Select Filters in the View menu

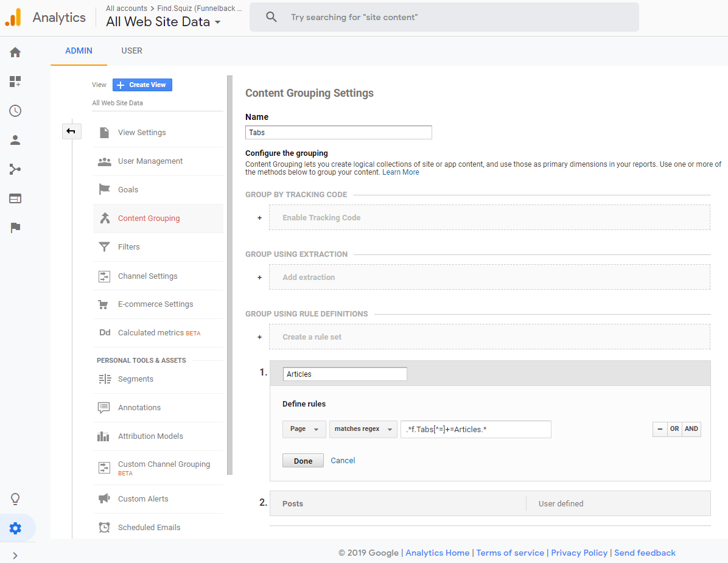[x=129, y=247]
